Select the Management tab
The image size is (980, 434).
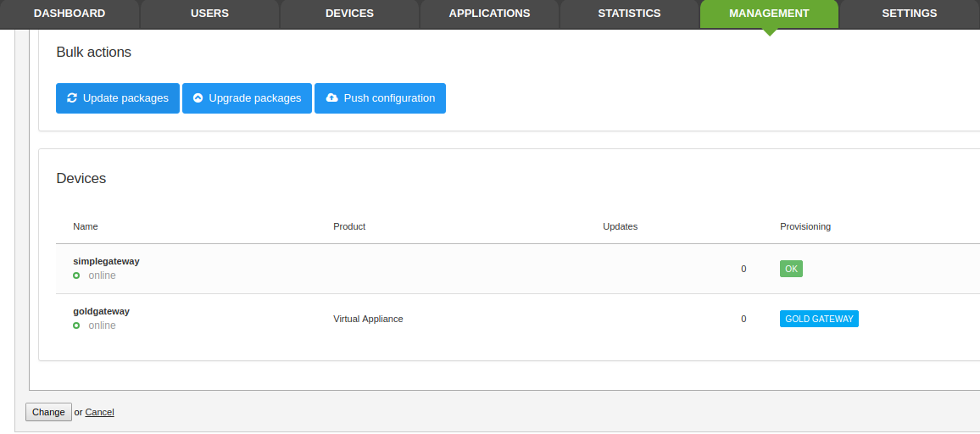tap(769, 14)
